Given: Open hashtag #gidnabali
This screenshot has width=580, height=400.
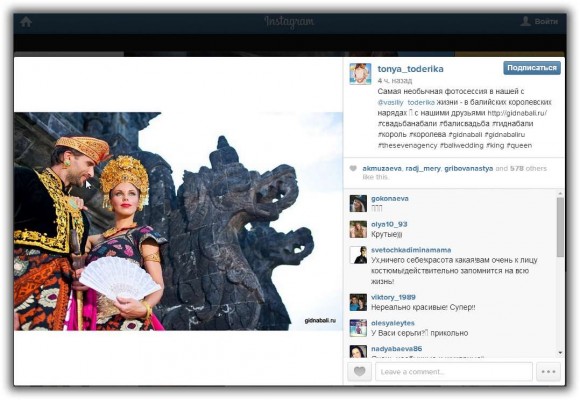Looking at the screenshot, I should click(x=465, y=134).
